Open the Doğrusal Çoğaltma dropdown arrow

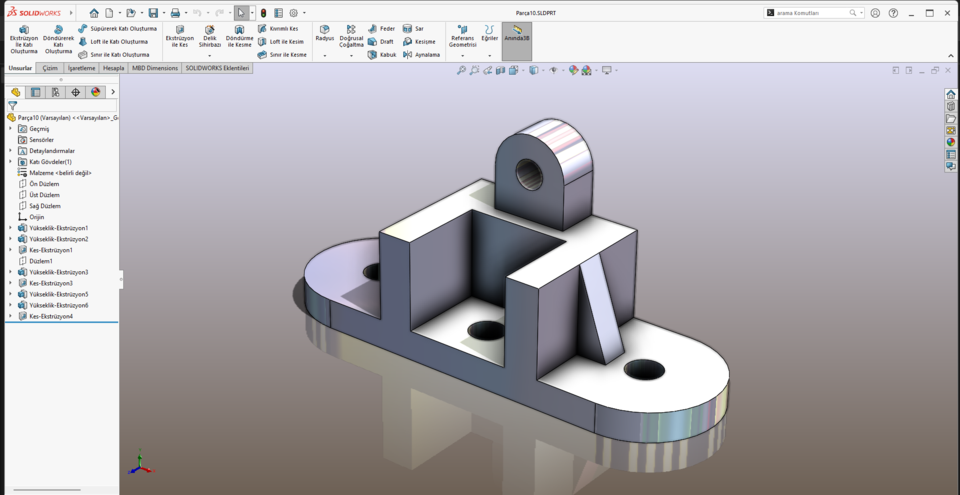351,56
